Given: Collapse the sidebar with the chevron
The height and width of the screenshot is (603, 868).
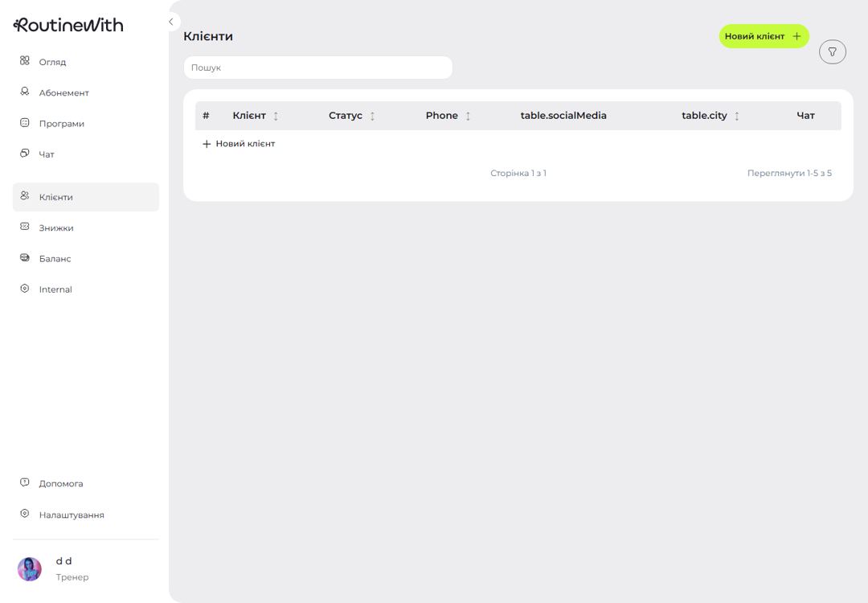Looking at the screenshot, I should 171,22.
